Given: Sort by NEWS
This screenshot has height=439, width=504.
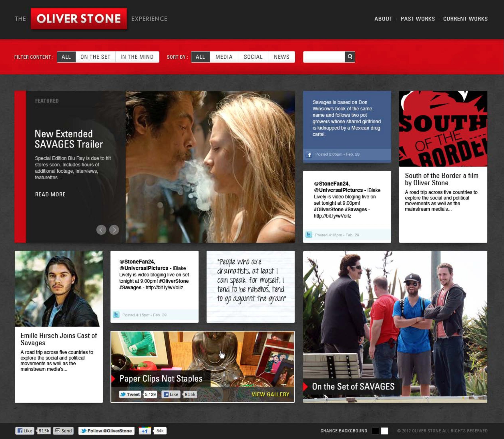Looking at the screenshot, I should point(282,57).
